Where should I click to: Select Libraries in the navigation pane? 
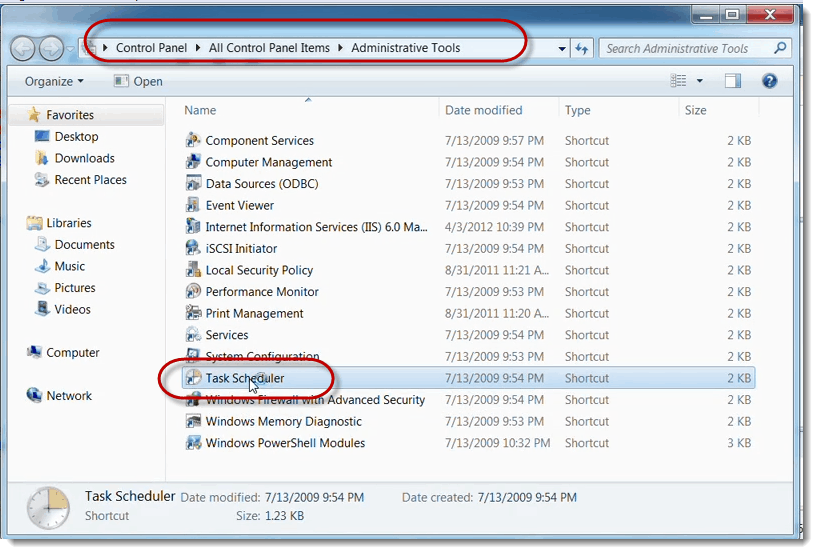pyautogui.click(x=69, y=223)
